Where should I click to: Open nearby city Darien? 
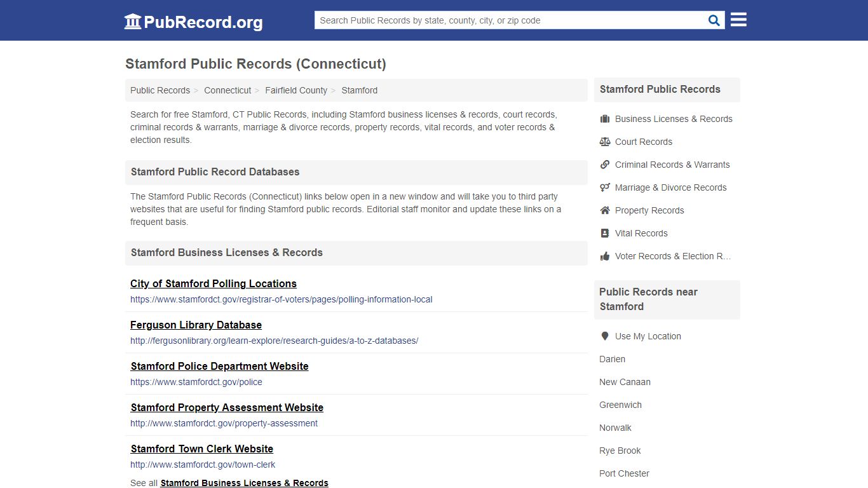(x=613, y=359)
